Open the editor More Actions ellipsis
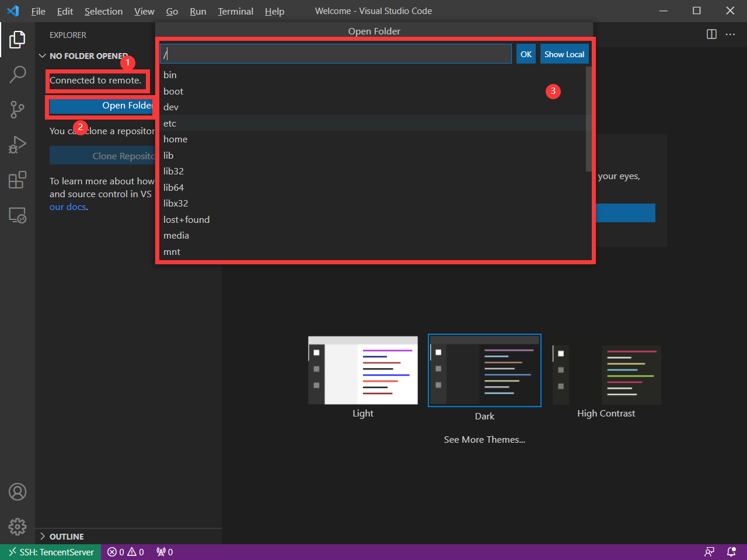This screenshot has width=747, height=560. click(731, 34)
